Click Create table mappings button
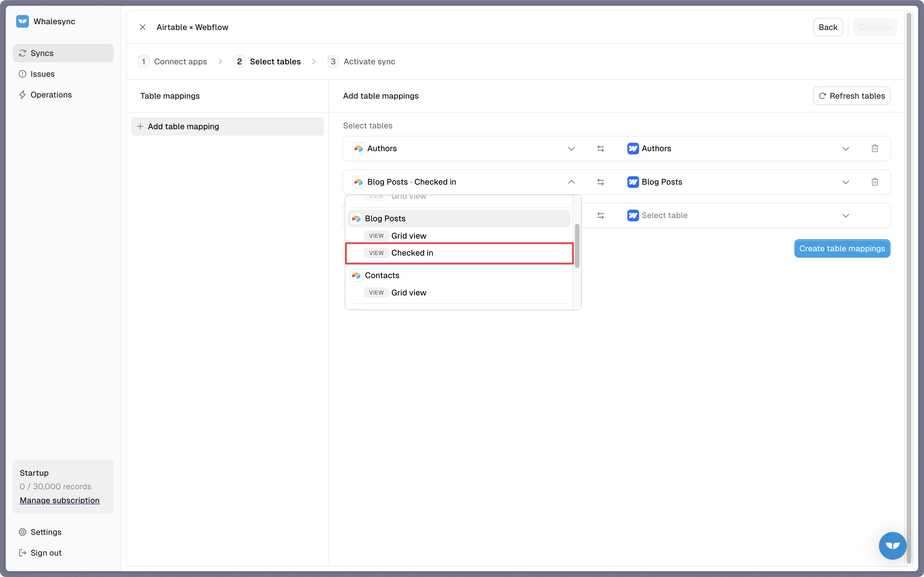Viewport: 924px width, 577px height. click(x=842, y=248)
